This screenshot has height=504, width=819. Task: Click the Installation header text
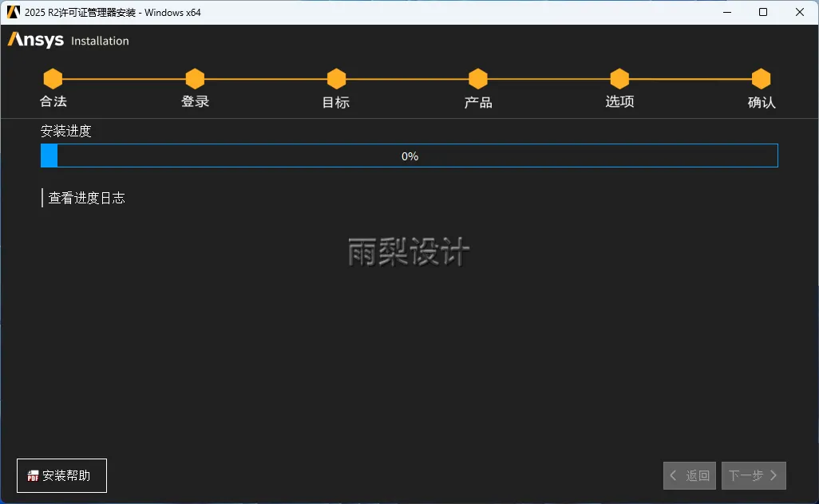(x=100, y=41)
